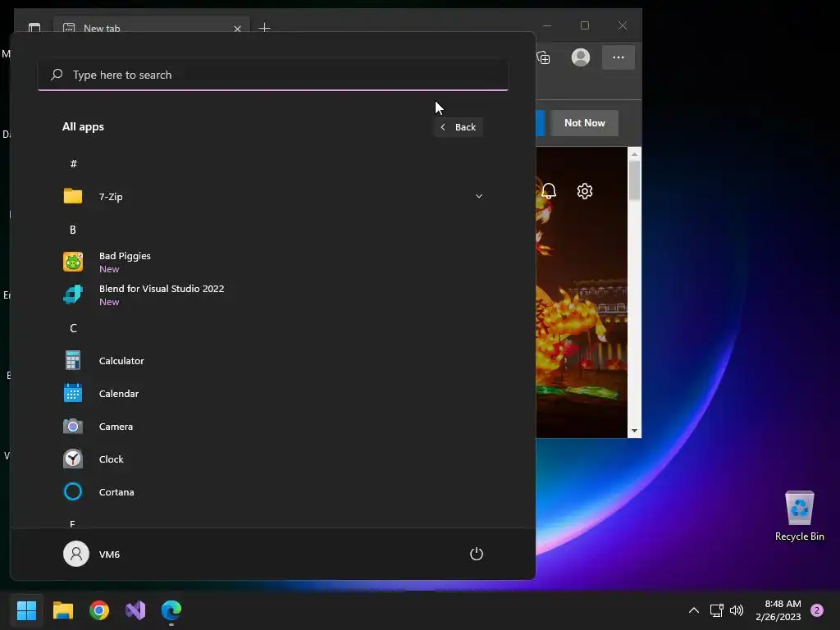Image resolution: width=840 pixels, height=630 pixels.
Task: Open Blend for Visual Studio 2022
Action: [272, 294]
